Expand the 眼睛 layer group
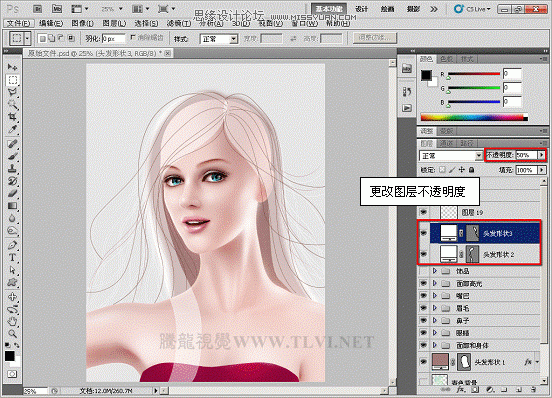 435,333
